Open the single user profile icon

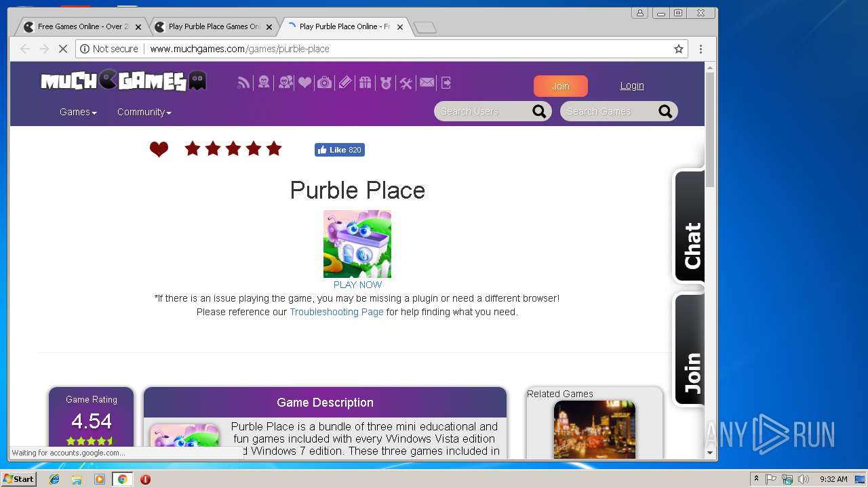point(264,83)
